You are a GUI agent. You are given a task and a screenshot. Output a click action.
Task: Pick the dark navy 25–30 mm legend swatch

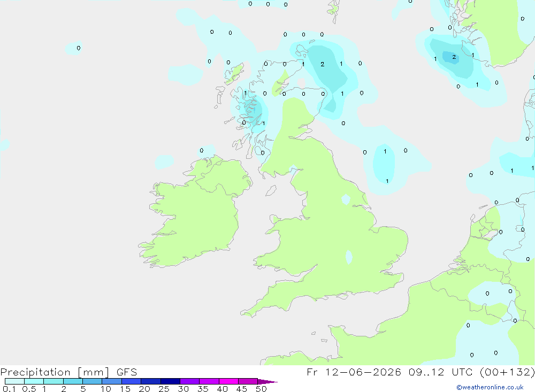coord(170,381)
